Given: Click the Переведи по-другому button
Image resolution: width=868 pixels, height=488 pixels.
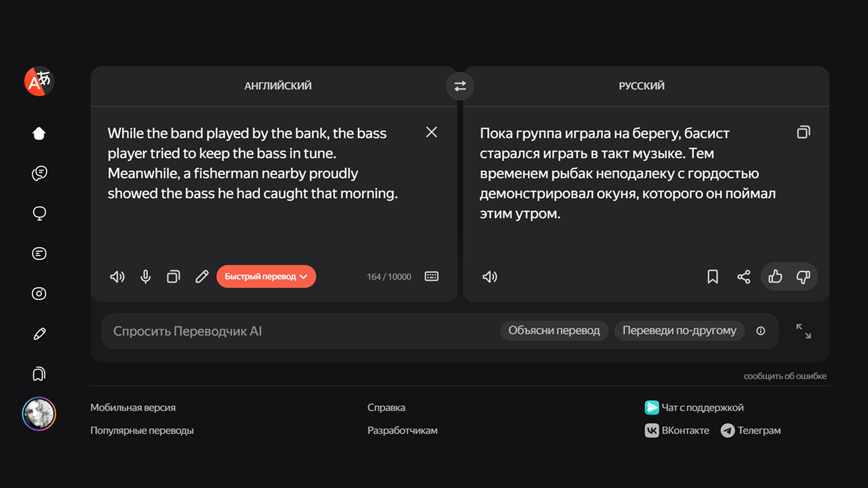Looking at the screenshot, I should pos(679,331).
